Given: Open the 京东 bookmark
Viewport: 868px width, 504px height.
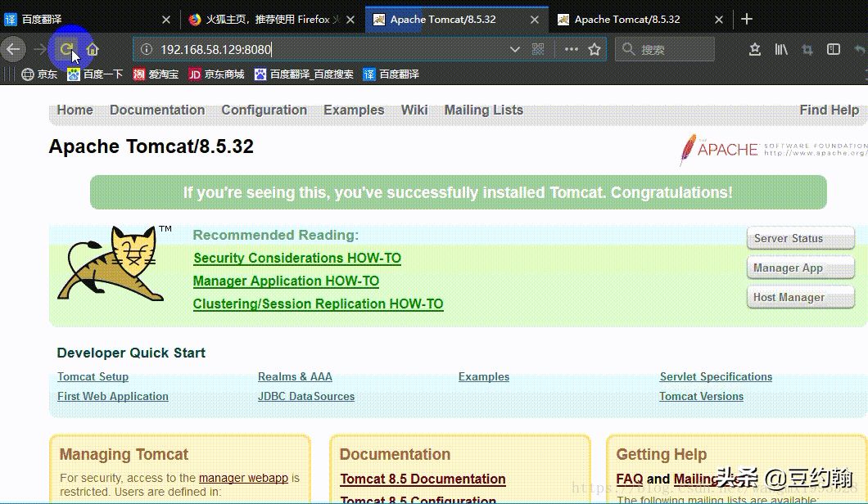Looking at the screenshot, I should 39,74.
